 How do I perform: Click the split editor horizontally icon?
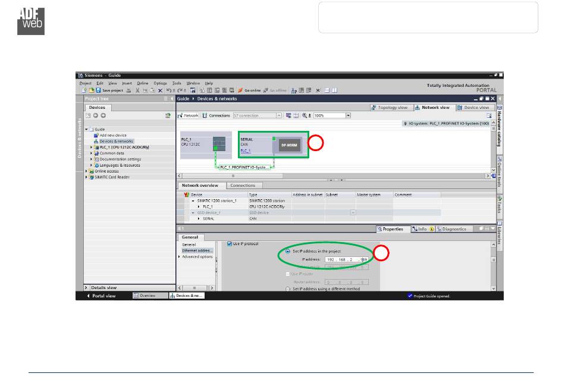[x=327, y=90]
